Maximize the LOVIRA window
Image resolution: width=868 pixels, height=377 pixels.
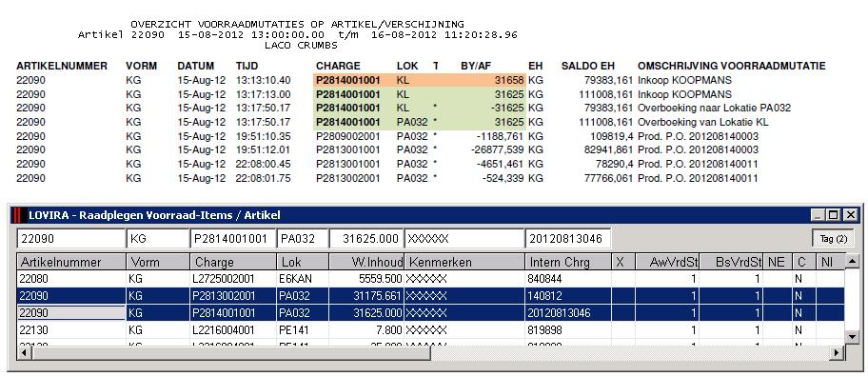[x=833, y=215]
